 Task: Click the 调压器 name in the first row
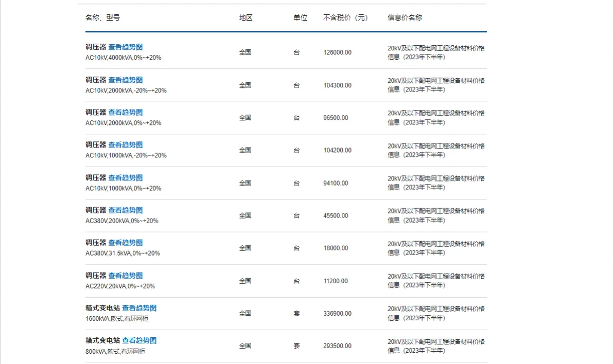pyautogui.click(x=95, y=46)
